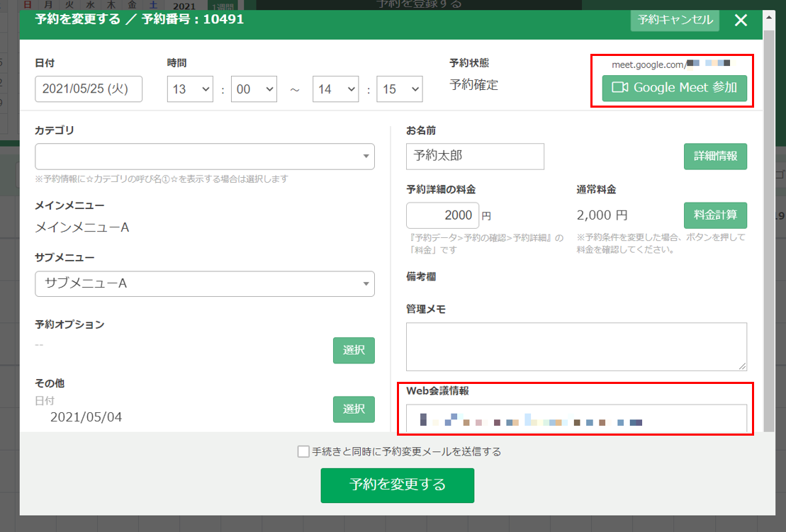Open the start minute dropdown showing 00

click(254, 89)
